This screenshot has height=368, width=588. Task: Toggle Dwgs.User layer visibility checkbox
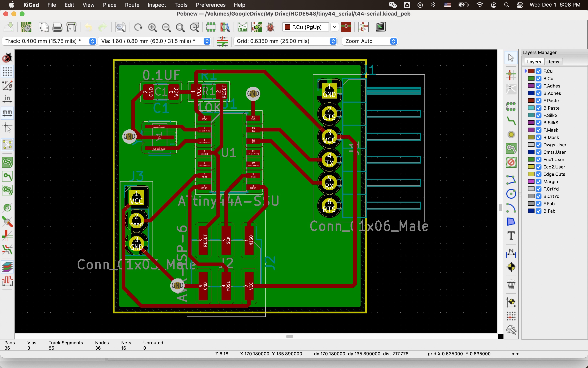[x=539, y=145]
